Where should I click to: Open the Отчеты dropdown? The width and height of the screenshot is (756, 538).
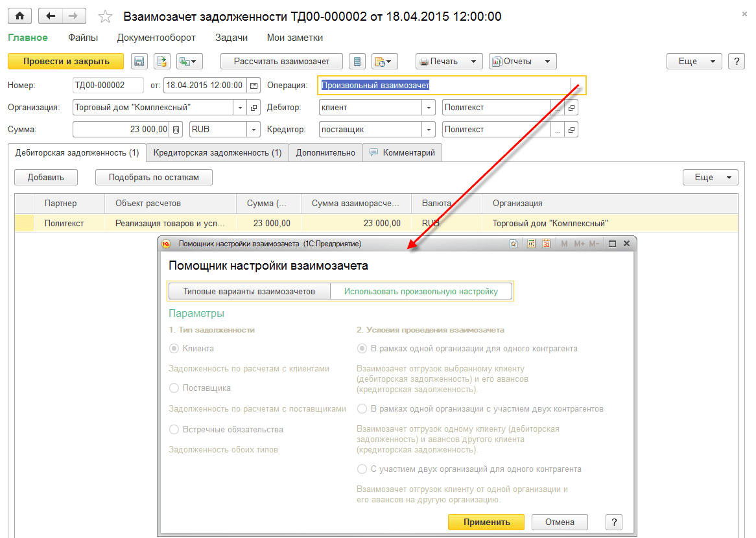tap(523, 61)
